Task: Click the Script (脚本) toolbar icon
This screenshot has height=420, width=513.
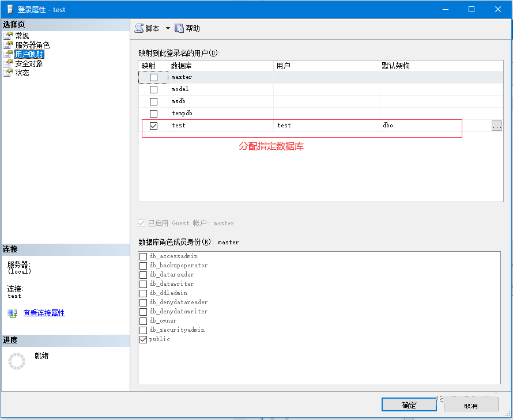Action: (x=139, y=28)
